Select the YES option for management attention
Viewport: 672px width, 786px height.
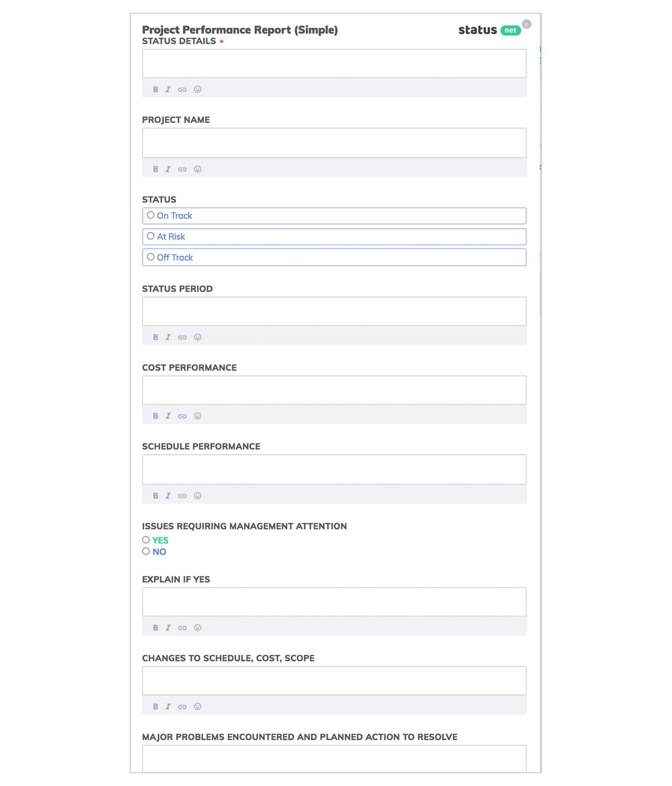click(146, 540)
